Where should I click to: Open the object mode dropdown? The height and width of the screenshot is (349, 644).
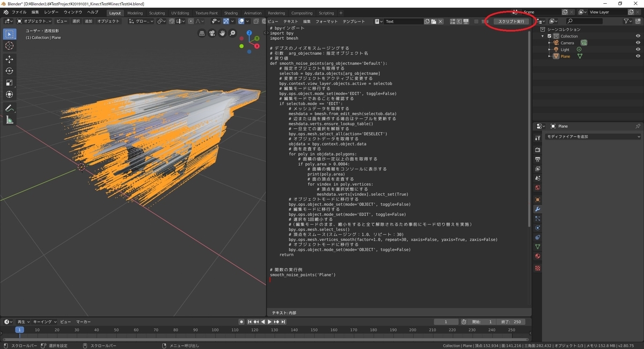coord(33,21)
